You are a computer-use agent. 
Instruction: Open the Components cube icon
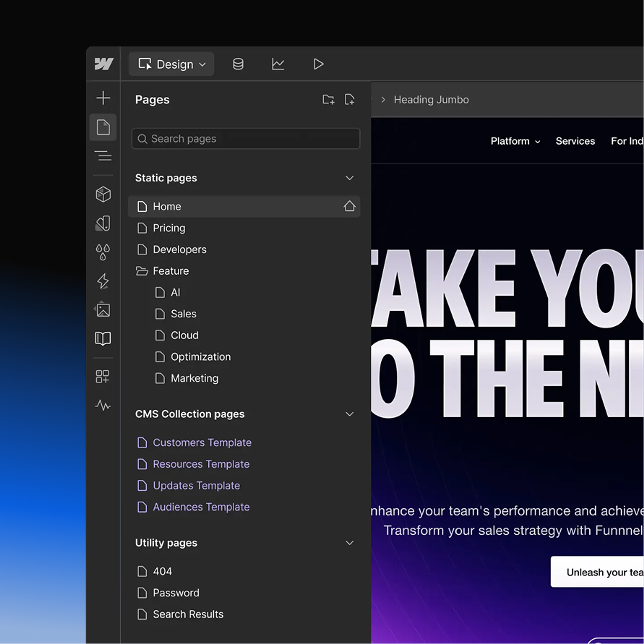coord(103,194)
